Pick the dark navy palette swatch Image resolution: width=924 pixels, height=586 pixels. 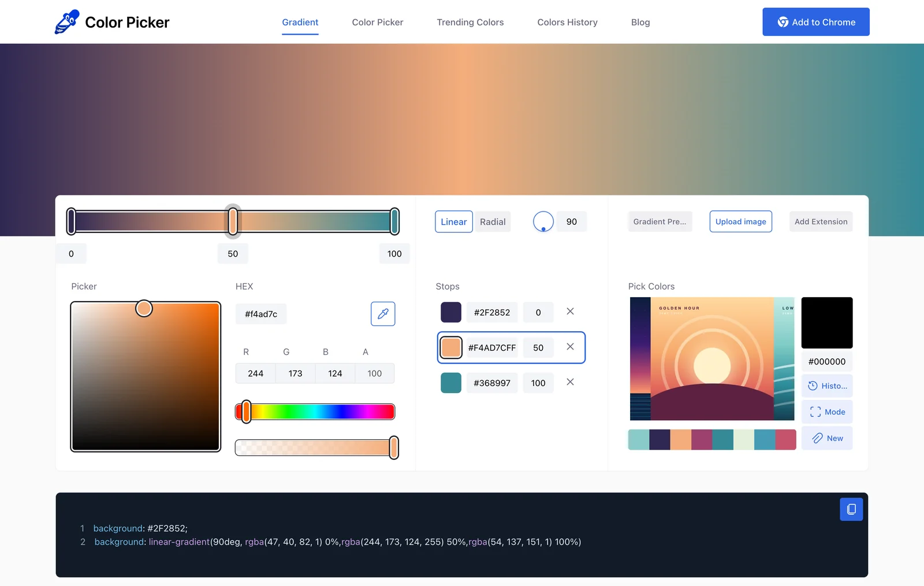(x=660, y=440)
